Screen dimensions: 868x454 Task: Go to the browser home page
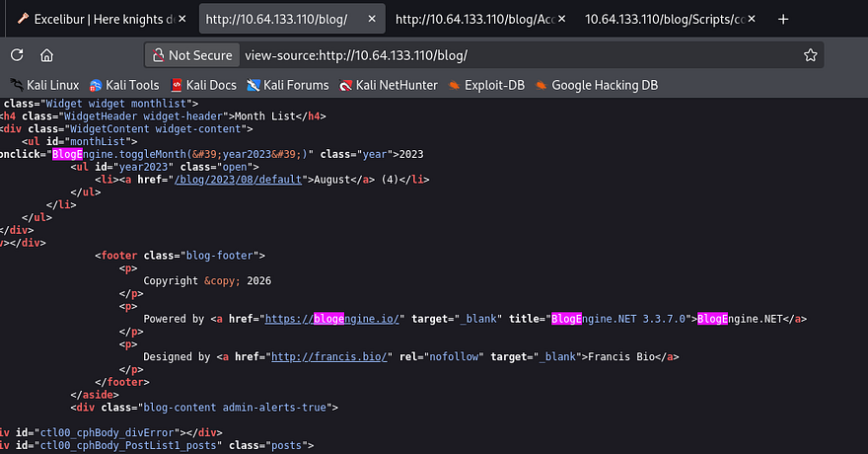[x=45, y=55]
